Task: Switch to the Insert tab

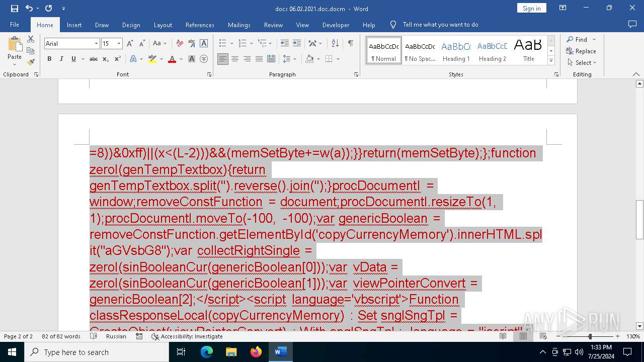Action: (x=74, y=25)
